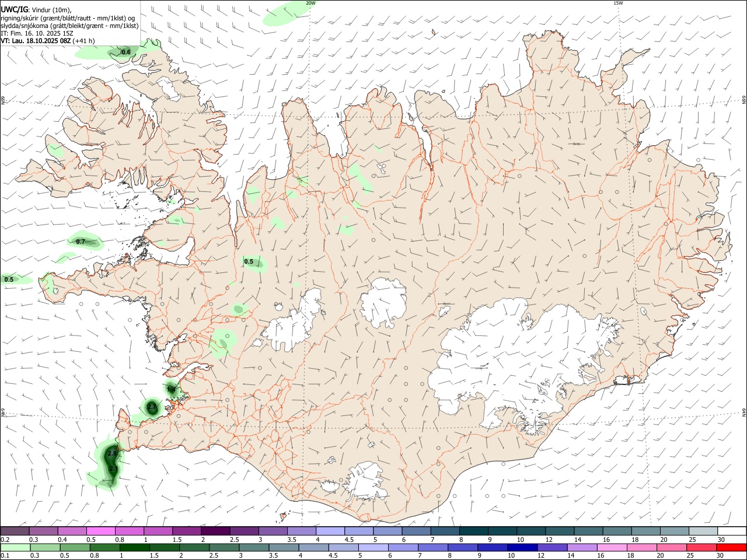Click the '0.1' label in the lower legend
The image size is (747, 560).
5,556
